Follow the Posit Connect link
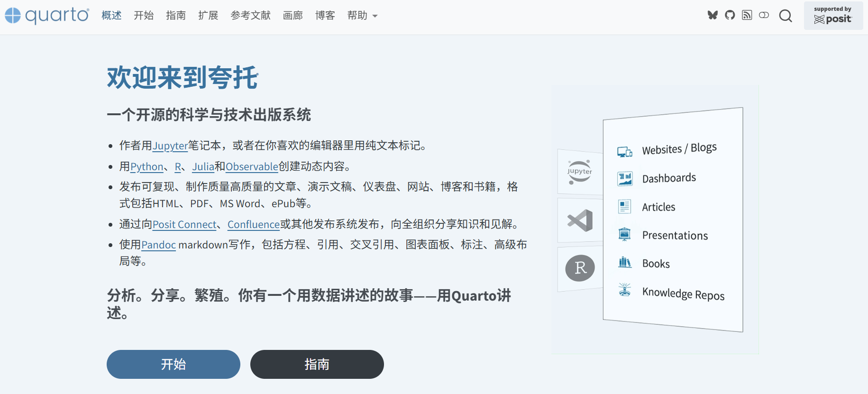This screenshot has width=868, height=394. (184, 224)
